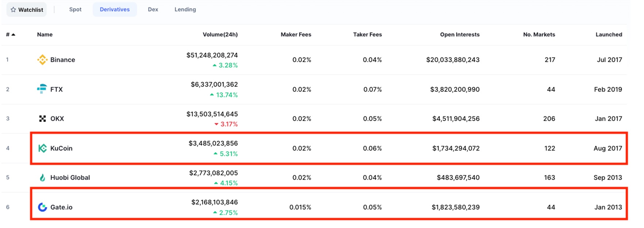644x228 pixels.
Task: Click Gate.io maker fee 0.015%
Action: coord(300,207)
